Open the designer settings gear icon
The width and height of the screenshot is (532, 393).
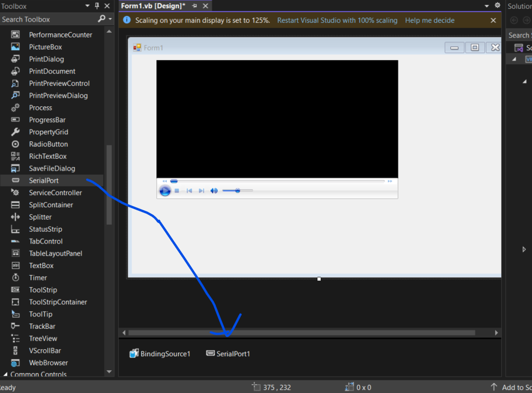(x=497, y=5)
